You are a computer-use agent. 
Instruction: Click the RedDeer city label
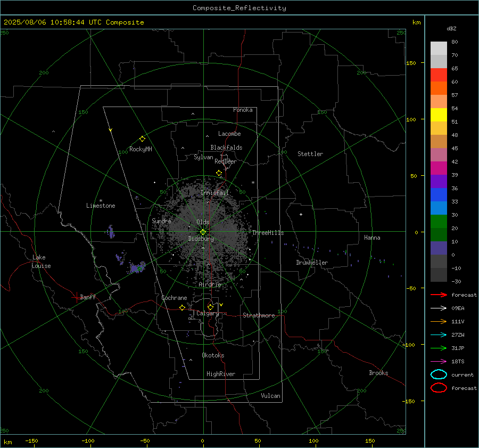pos(226,161)
